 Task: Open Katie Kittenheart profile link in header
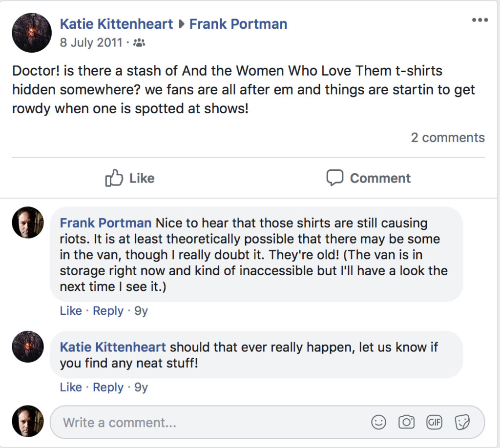coord(116,24)
